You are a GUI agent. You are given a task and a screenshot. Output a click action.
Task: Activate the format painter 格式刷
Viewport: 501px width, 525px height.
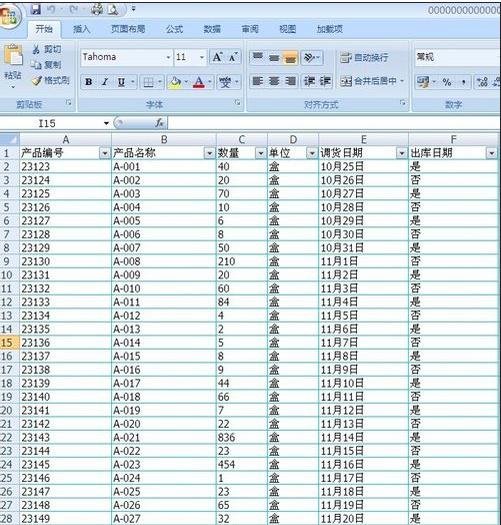51,80
